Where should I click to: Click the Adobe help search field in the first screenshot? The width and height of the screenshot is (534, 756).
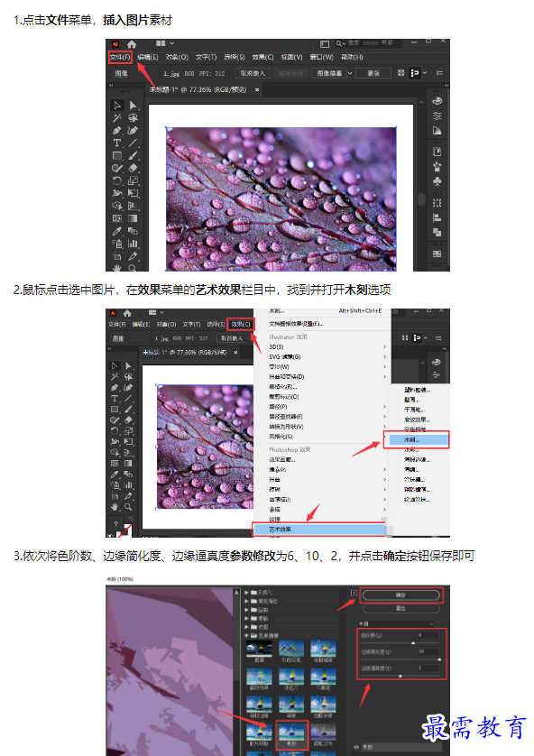370,43
